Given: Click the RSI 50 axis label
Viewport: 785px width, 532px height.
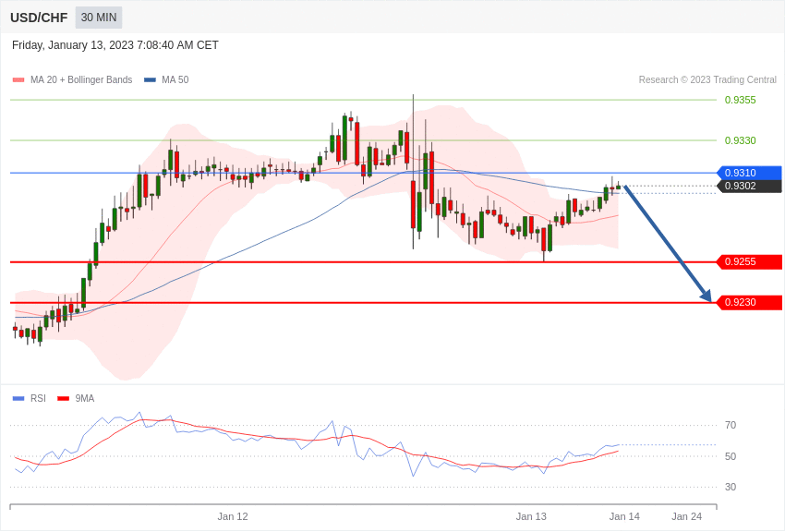Looking at the screenshot, I should 731,456.
